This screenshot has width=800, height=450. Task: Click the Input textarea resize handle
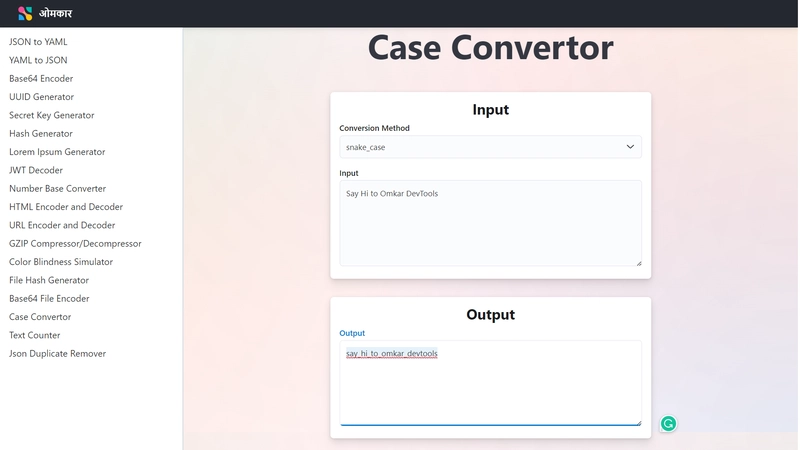[x=639, y=263]
